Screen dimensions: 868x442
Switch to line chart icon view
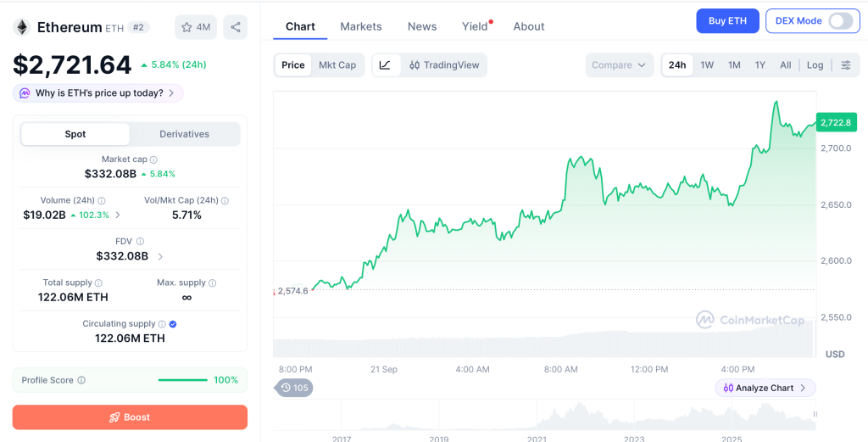[x=386, y=64]
